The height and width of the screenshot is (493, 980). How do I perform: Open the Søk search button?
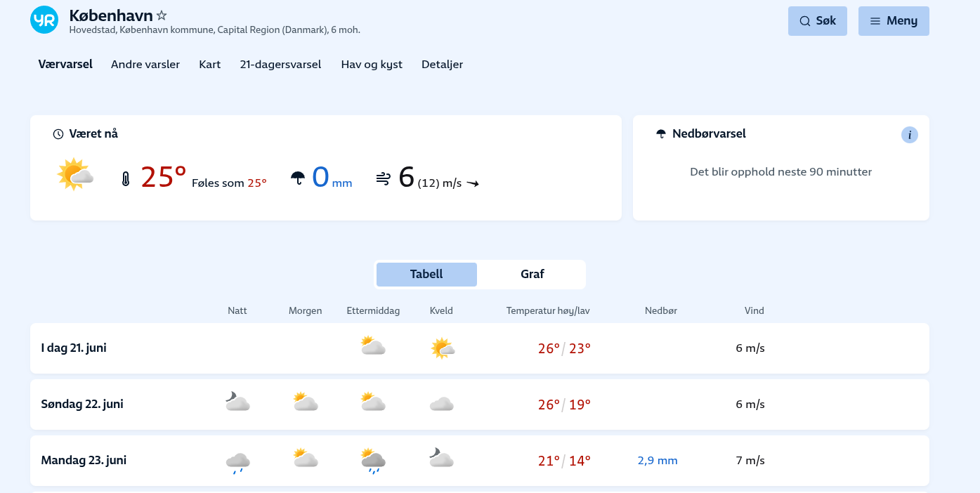pos(818,21)
